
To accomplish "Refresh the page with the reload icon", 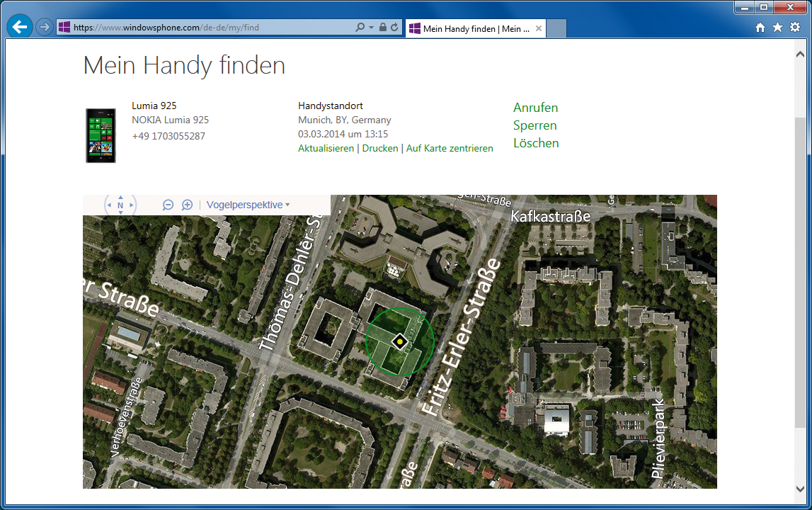I will (394, 28).
